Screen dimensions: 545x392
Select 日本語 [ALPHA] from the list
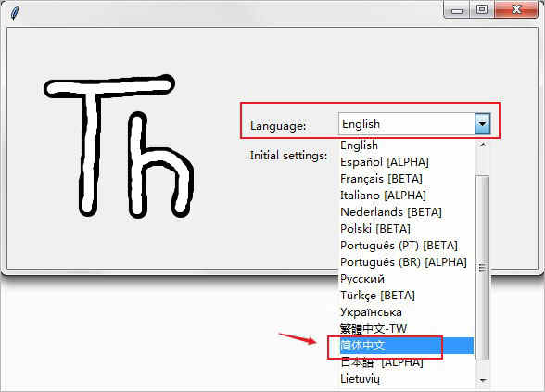click(x=407, y=362)
